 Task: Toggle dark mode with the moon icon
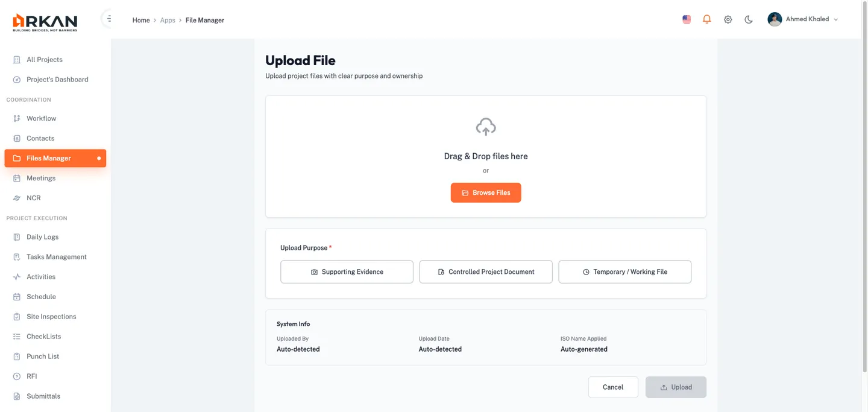point(748,19)
